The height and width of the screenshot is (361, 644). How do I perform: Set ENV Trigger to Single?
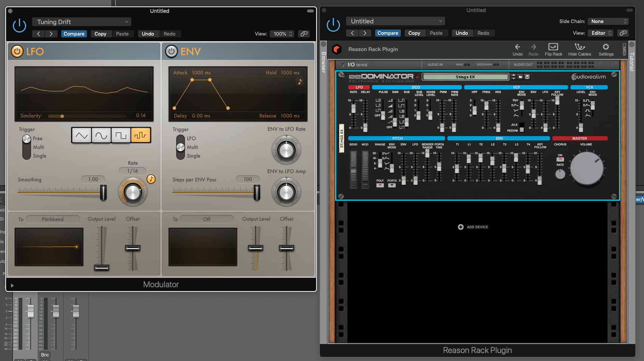(194, 156)
